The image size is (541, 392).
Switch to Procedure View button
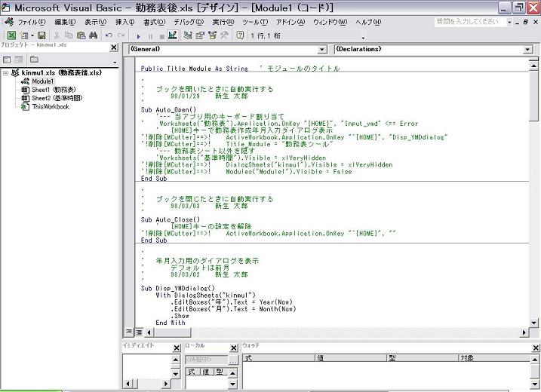[x=128, y=332]
